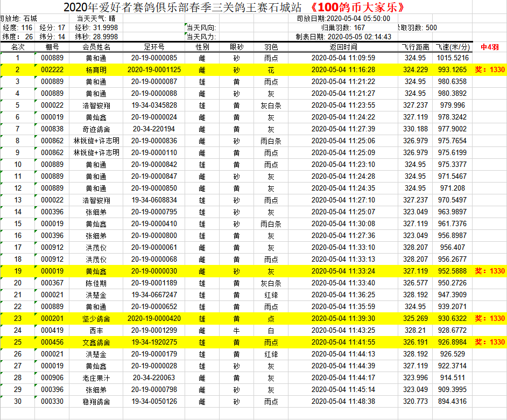This screenshot has width=507, height=420.
Task: Click the 飞行距离 column header
Action: [416, 47]
